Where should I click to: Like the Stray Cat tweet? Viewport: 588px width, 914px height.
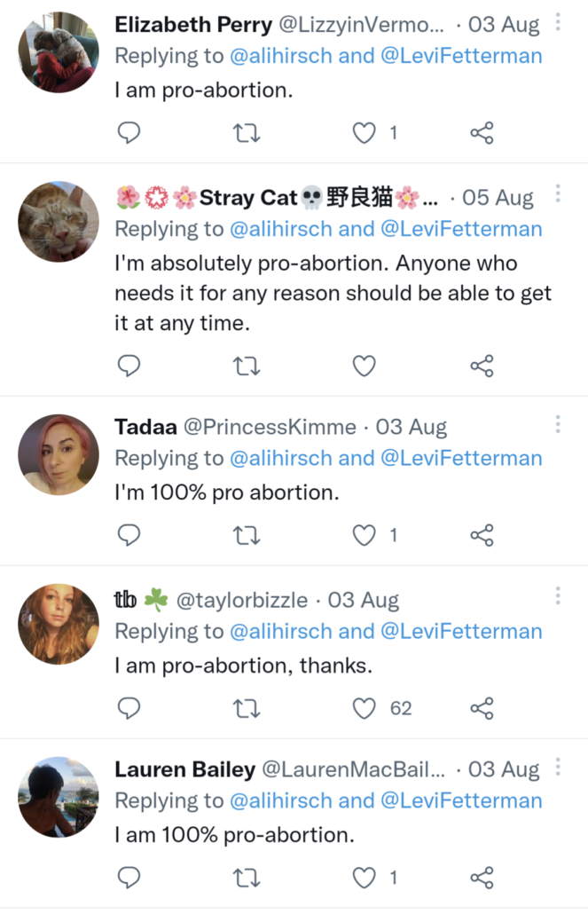pyautogui.click(x=365, y=366)
